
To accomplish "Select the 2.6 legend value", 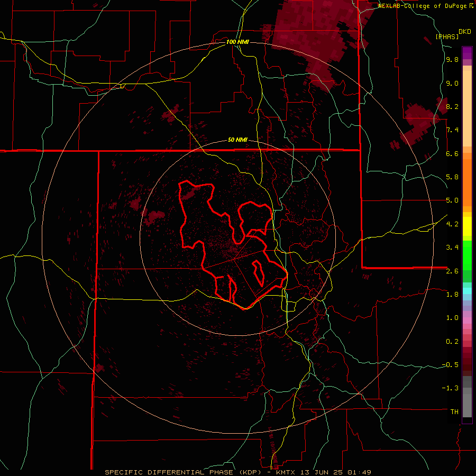I will point(452,271).
